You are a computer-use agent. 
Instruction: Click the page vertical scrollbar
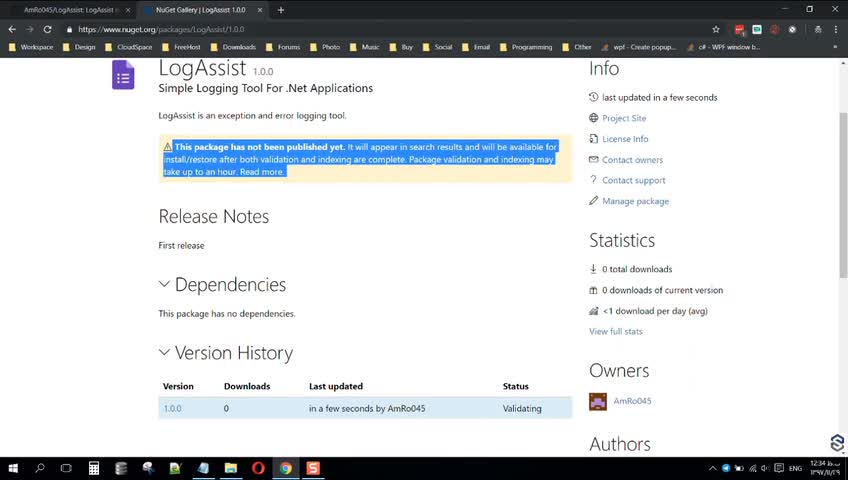tap(843, 195)
